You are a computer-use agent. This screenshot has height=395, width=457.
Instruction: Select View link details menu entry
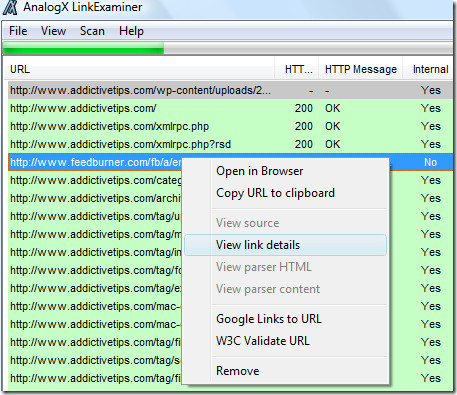[286, 245]
